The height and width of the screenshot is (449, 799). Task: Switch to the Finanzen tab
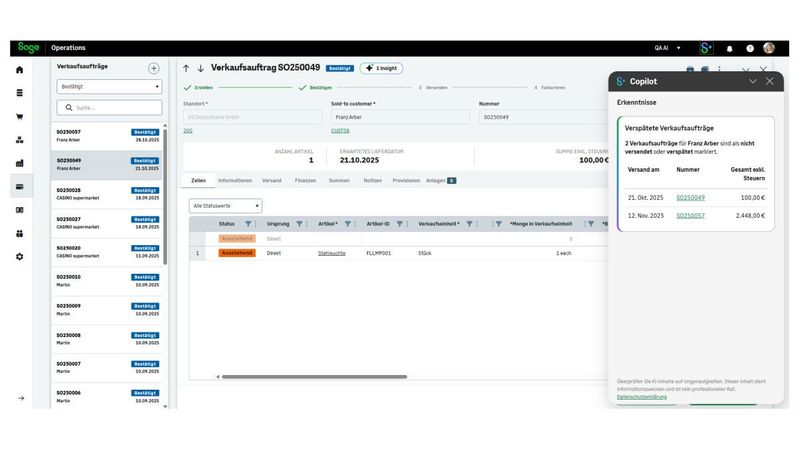(x=305, y=180)
